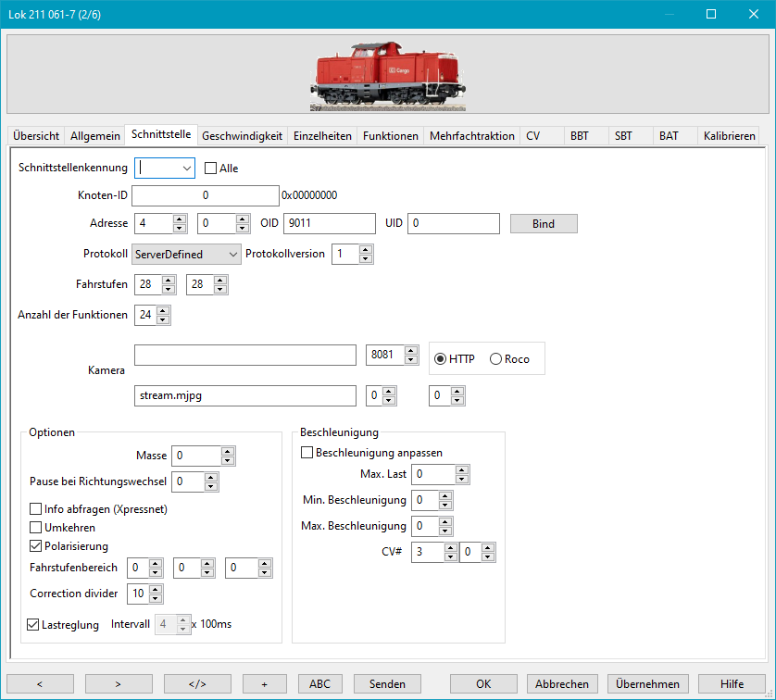Increase Anzahl der Funktionen value
This screenshot has width=776, height=700.
[x=164, y=311]
